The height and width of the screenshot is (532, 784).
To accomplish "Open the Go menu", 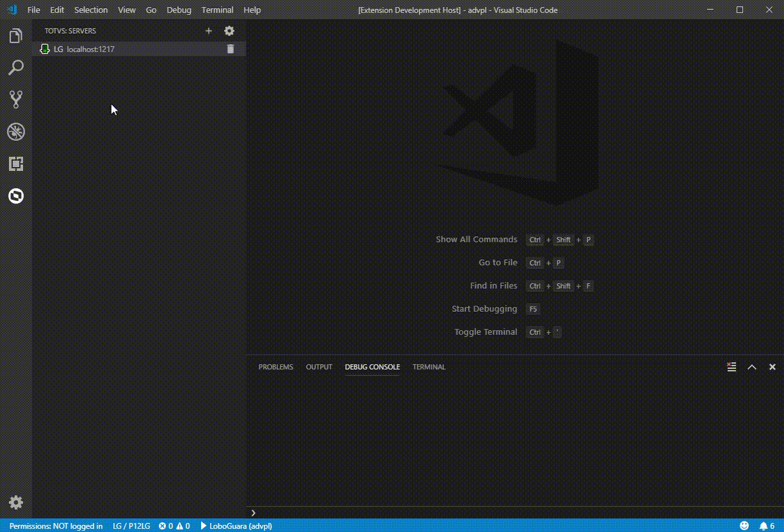I will point(151,10).
